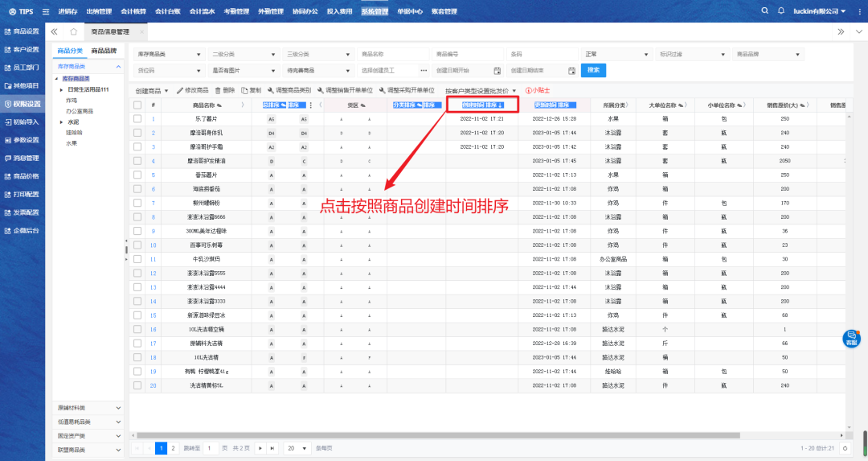The image size is (868, 461).
Task: Click the 删除 delete button in toolbar
Action: [x=225, y=91]
